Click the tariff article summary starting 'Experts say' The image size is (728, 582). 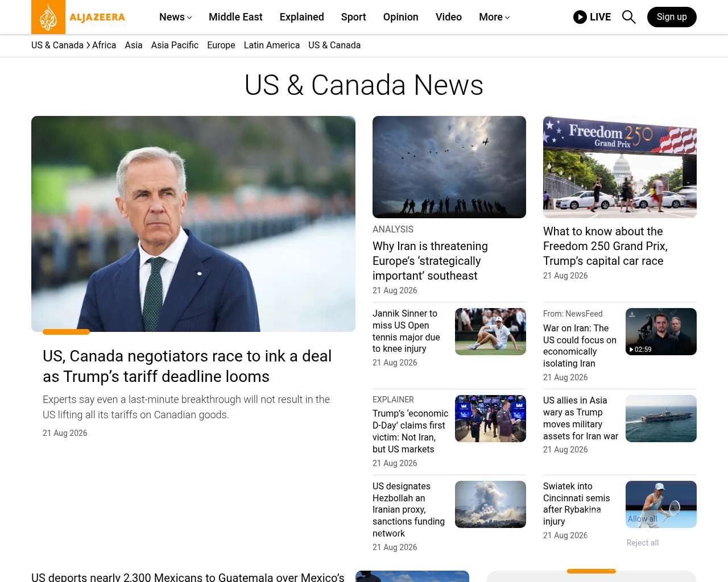click(186, 407)
